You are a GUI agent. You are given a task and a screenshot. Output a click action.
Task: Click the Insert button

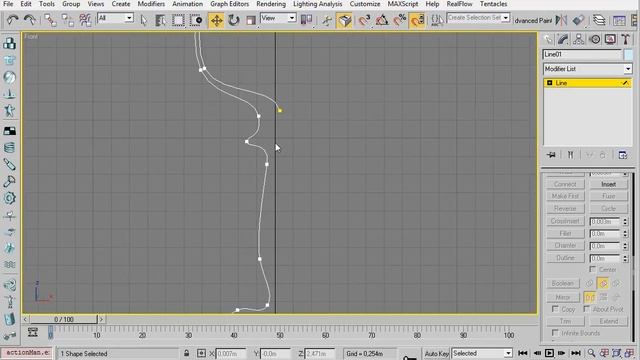(608, 184)
